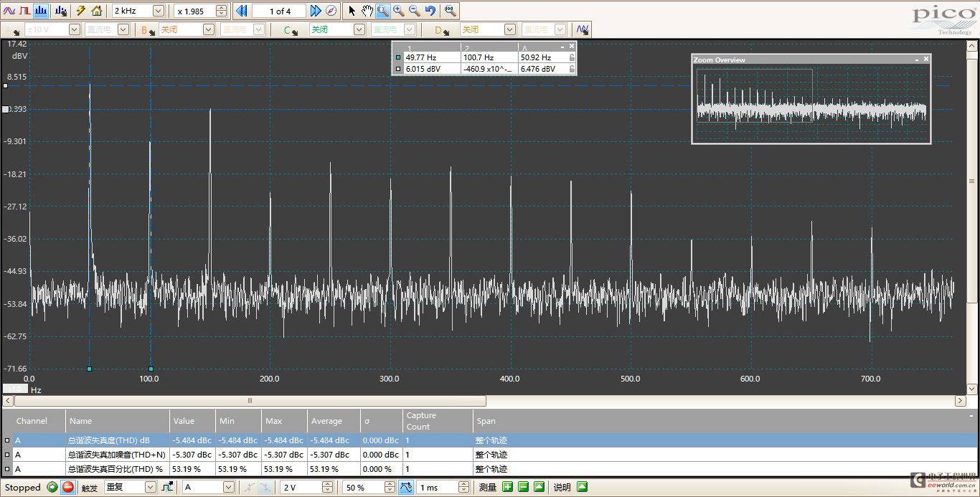Image resolution: width=980 pixels, height=497 pixels.
Task: Select the THD % measurement row
Action: 490,469
